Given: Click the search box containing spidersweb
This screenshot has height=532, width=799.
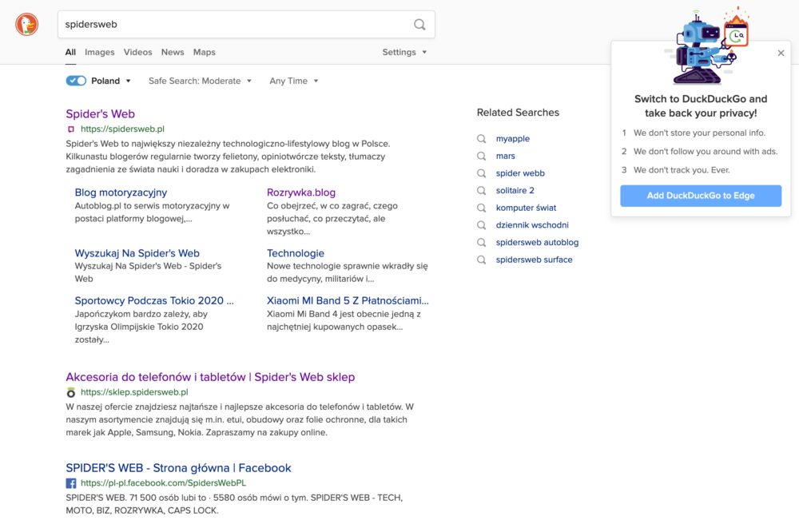Looking at the screenshot, I should click(246, 25).
